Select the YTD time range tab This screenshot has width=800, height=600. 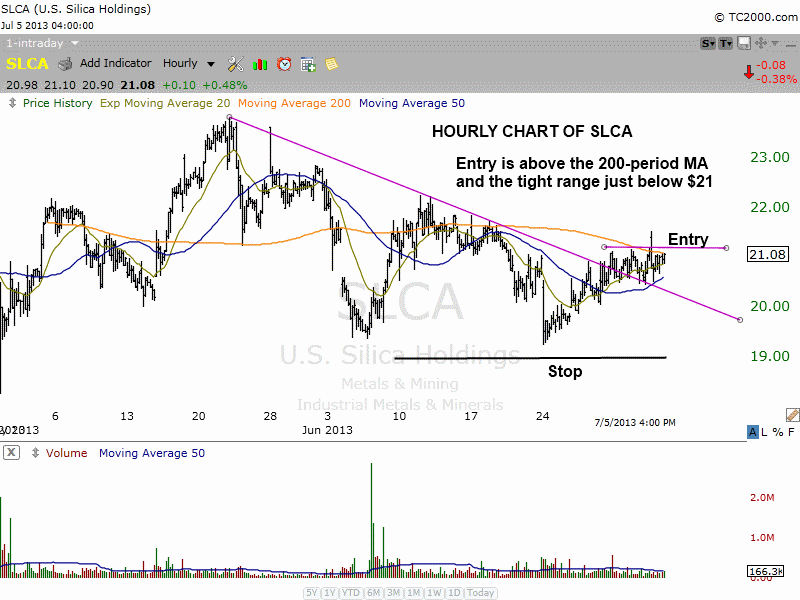pos(351,593)
